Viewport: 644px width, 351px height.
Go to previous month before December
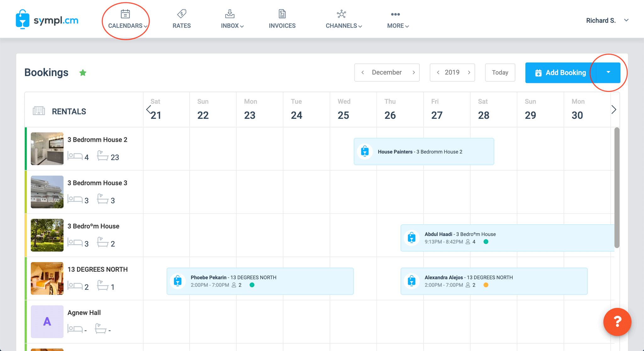[363, 73]
